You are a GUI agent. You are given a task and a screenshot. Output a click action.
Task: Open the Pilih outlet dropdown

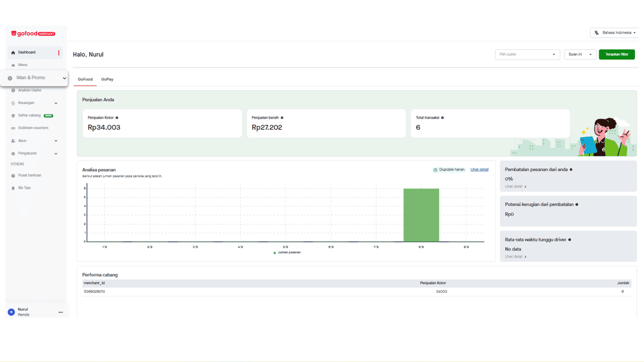click(x=527, y=54)
